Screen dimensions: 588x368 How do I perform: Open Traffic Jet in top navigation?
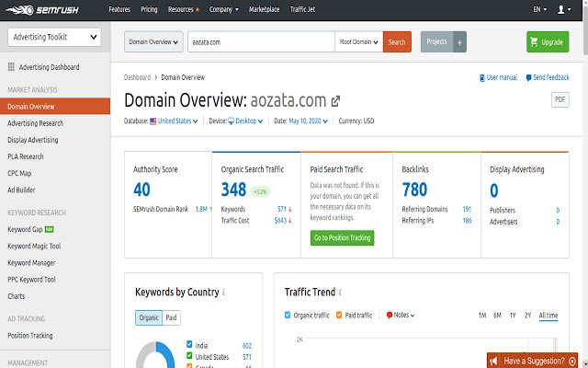coord(302,10)
